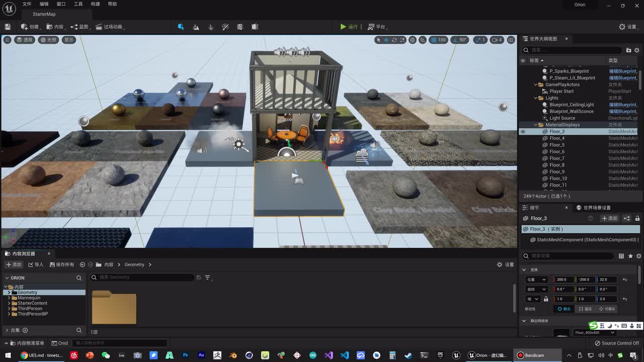644x362 pixels.
Task: Toggle grid snapping icon beside 100
Action: pos(433,40)
